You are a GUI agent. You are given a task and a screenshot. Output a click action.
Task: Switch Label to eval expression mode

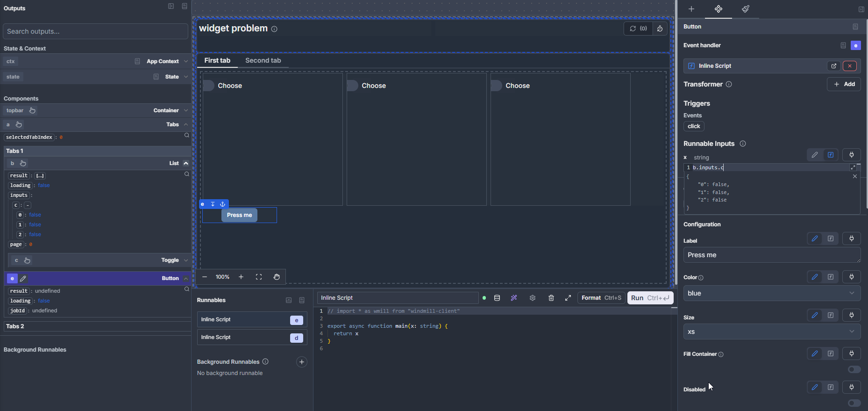point(831,238)
